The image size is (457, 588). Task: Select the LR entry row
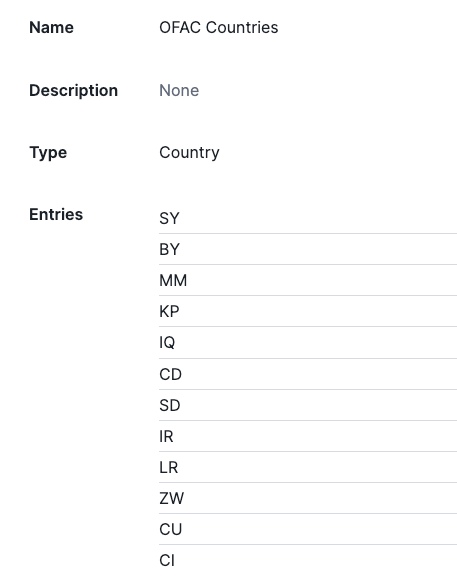point(308,468)
